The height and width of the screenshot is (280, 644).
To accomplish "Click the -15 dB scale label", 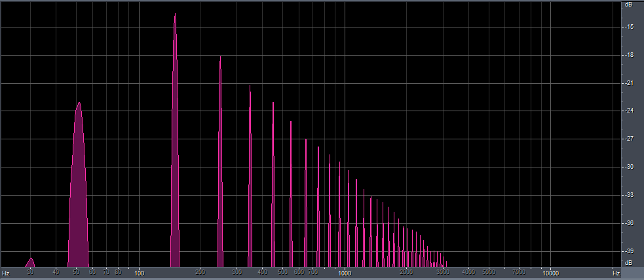I will coord(629,27).
